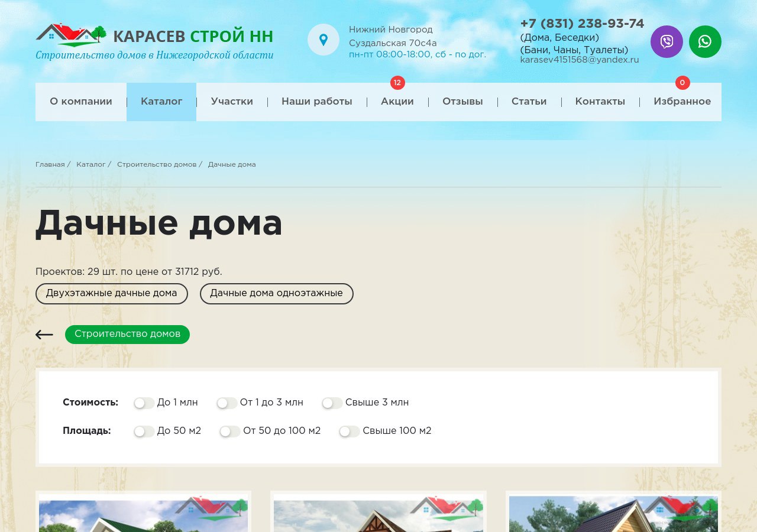Toggle the До 50 м2 area filter

(x=144, y=432)
